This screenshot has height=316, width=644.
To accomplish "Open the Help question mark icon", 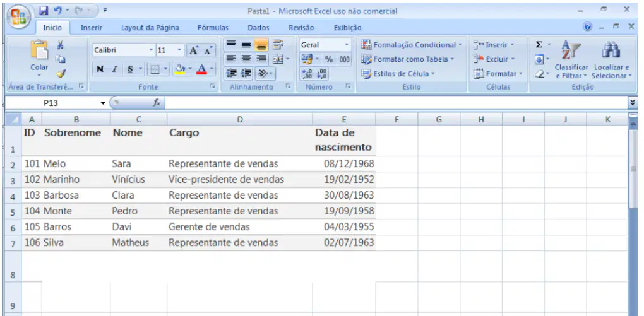I will pyautogui.click(x=588, y=27).
